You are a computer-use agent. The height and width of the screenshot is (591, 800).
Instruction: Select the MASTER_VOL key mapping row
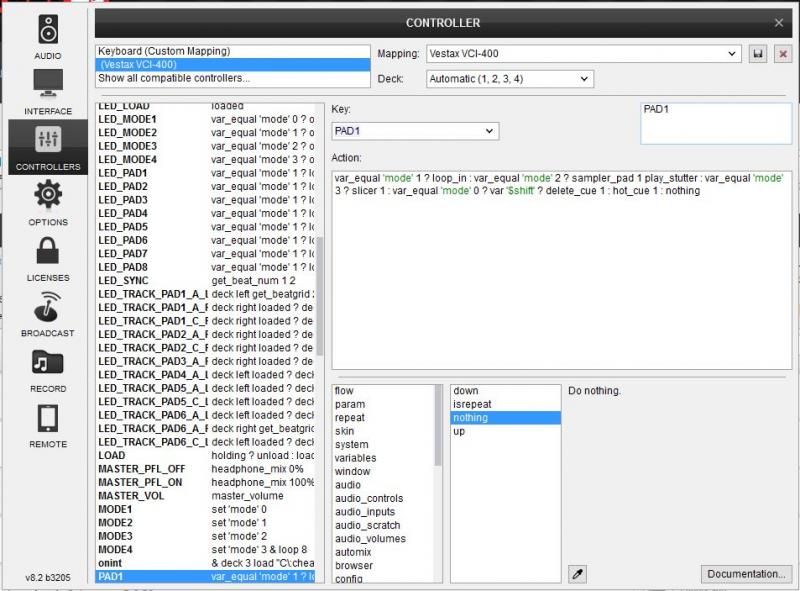129,496
